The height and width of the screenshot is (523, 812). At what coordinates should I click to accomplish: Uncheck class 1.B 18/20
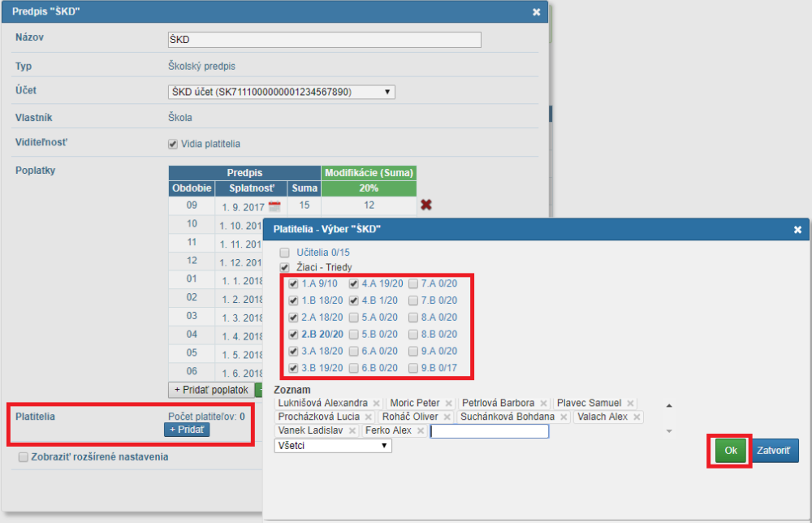tap(293, 300)
